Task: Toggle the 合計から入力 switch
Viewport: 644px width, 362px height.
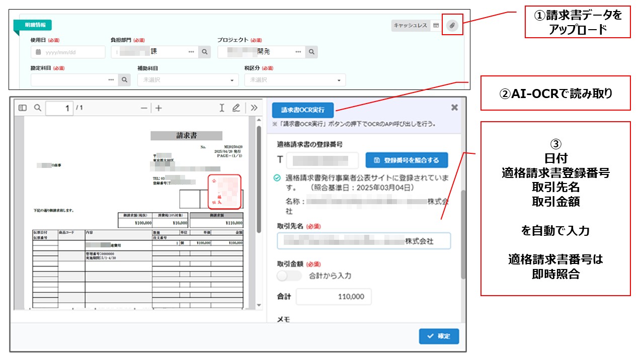Action: tap(289, 276)
